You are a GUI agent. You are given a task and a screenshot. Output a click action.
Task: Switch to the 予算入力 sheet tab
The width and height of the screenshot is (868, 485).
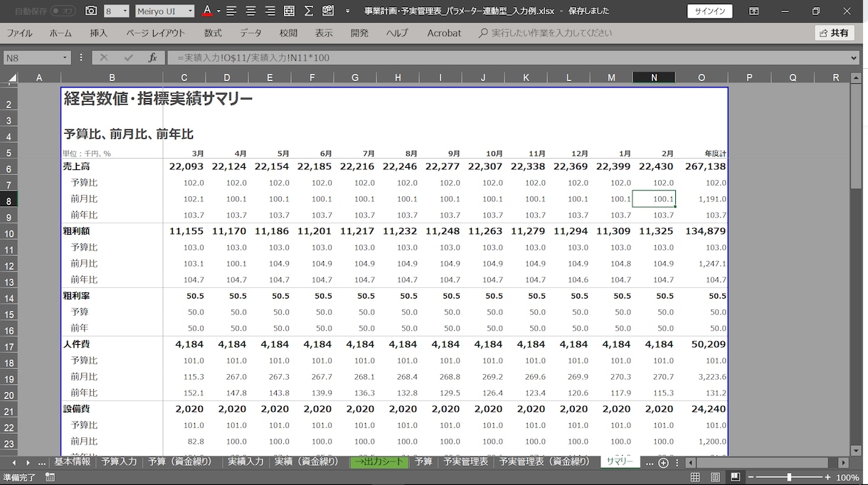[x=119, y=462]
